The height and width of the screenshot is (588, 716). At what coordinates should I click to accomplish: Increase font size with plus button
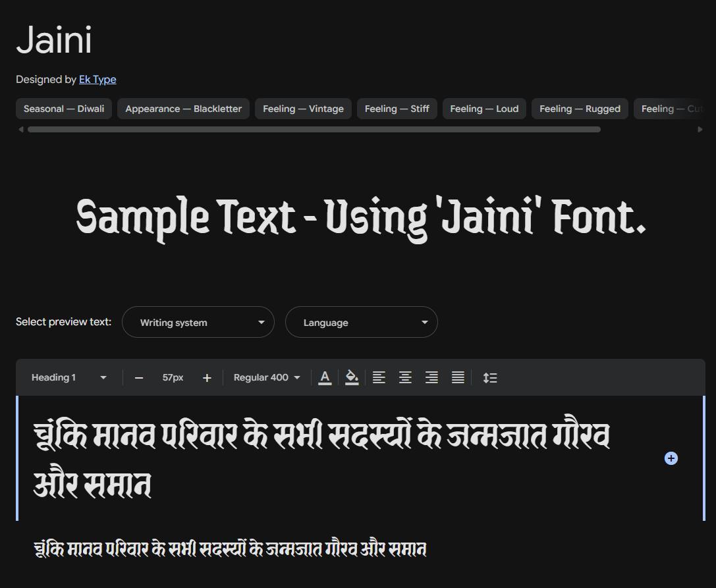coord(207,378)
